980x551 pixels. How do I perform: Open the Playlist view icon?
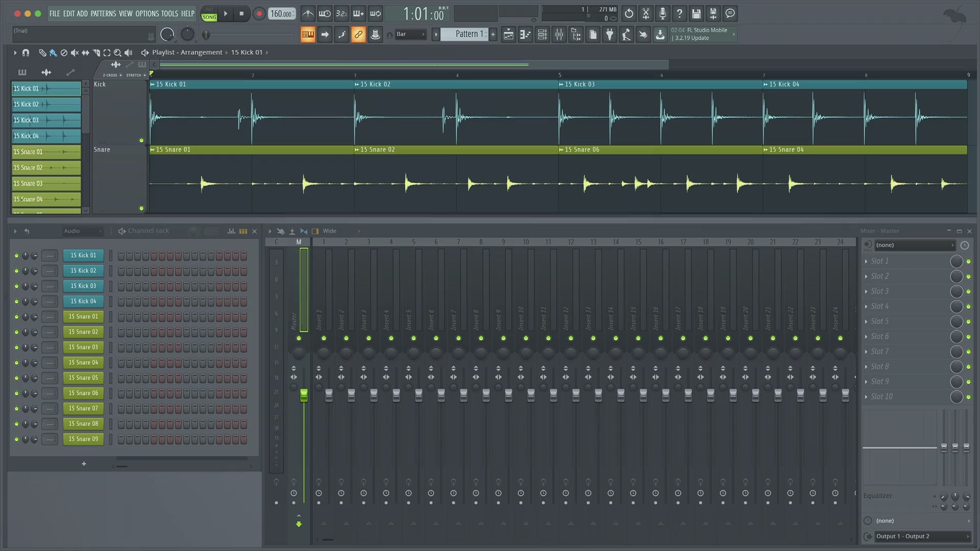pos(508,35)
